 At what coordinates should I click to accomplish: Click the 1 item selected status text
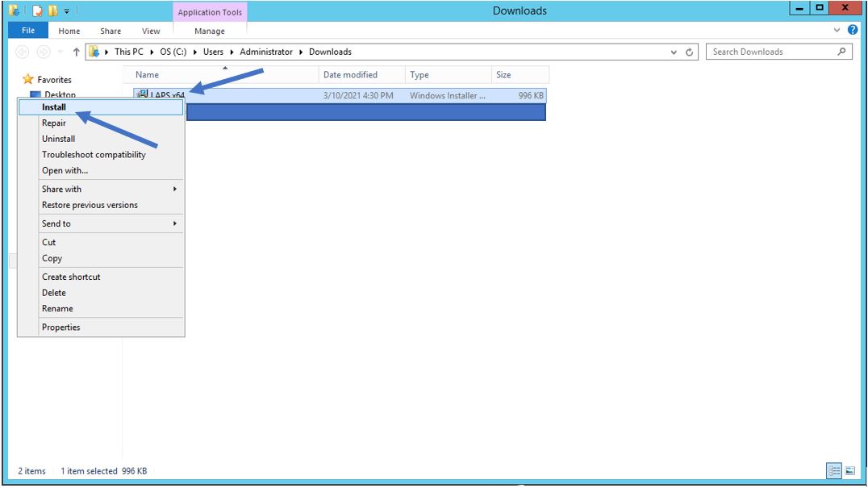[89, 471]
